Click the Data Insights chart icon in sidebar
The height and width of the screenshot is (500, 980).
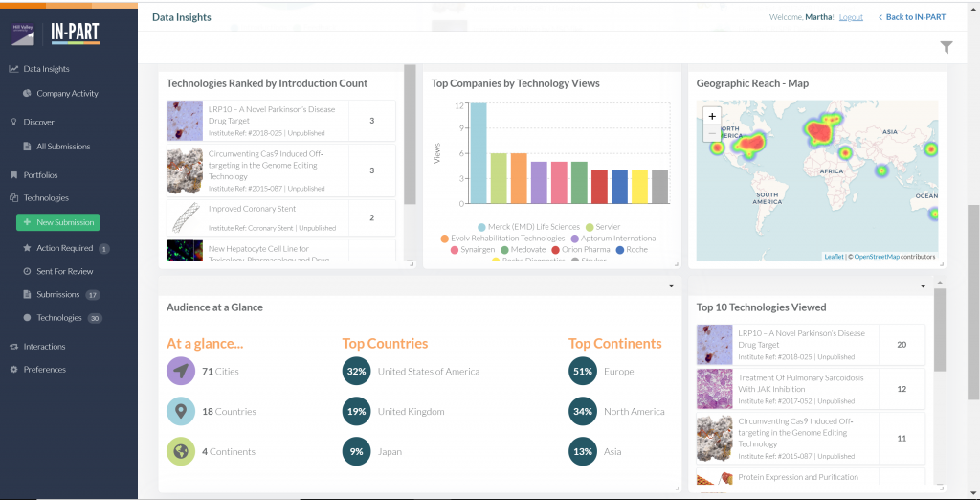point(13,70)
